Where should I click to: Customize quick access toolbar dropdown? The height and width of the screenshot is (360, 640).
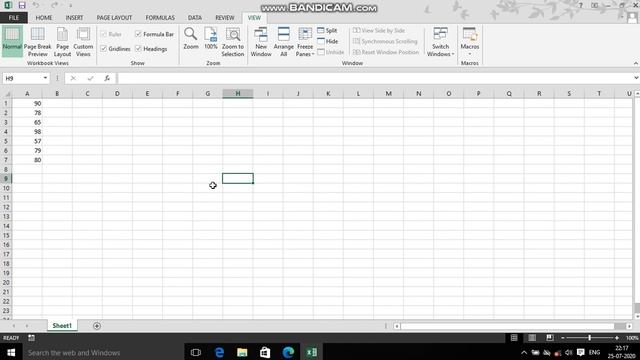click(70, 5)
